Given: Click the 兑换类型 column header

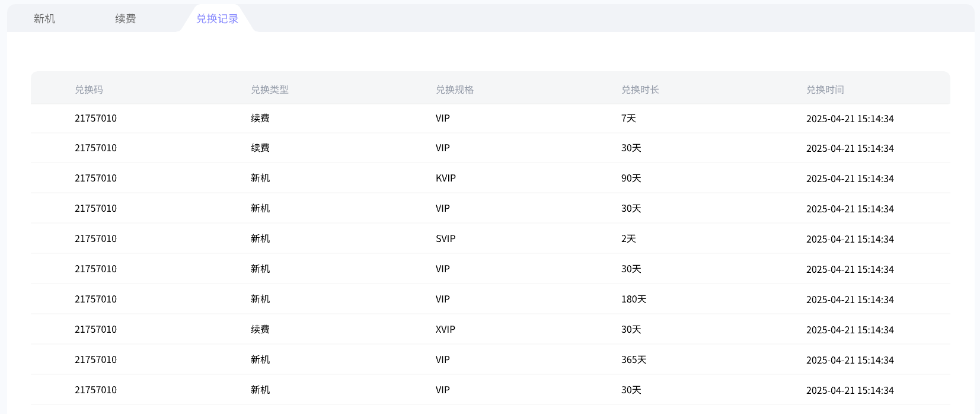Looking at the screenshot, I should (x=270, y=90).
